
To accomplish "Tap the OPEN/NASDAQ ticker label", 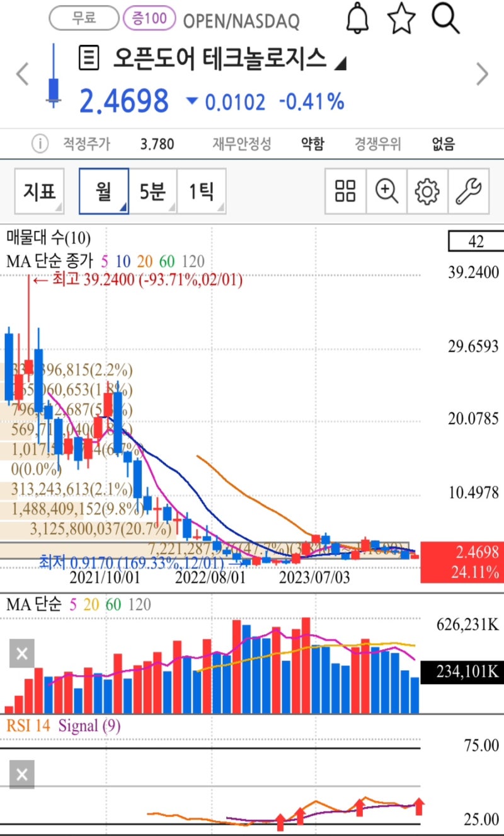I will [x=241, y=21].
